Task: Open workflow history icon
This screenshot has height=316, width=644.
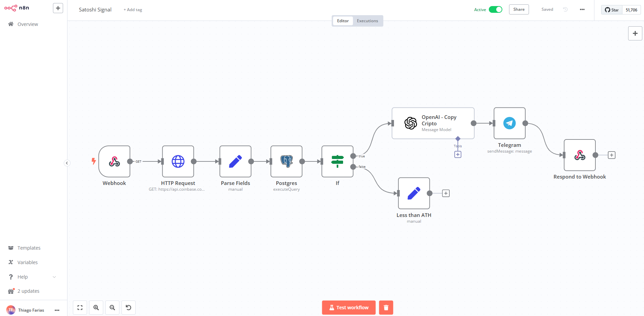Action: [565, 9]
